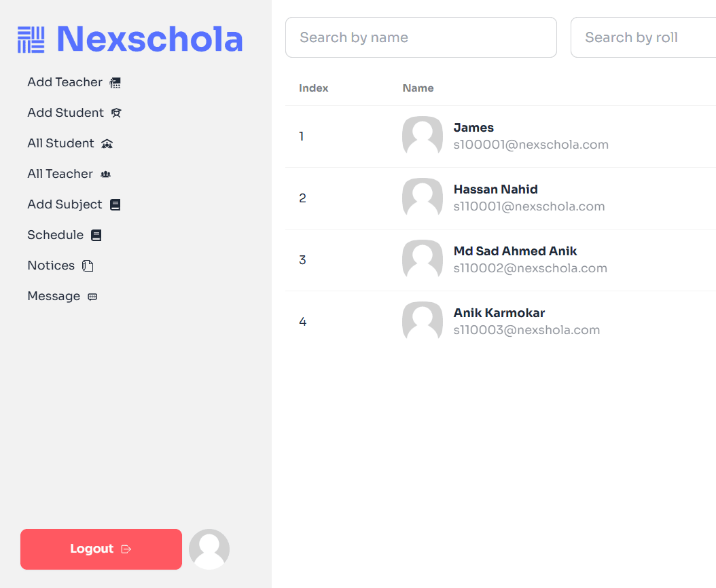Click the Logout button
This screenshot has width=716, height=588.
(101, 549)
